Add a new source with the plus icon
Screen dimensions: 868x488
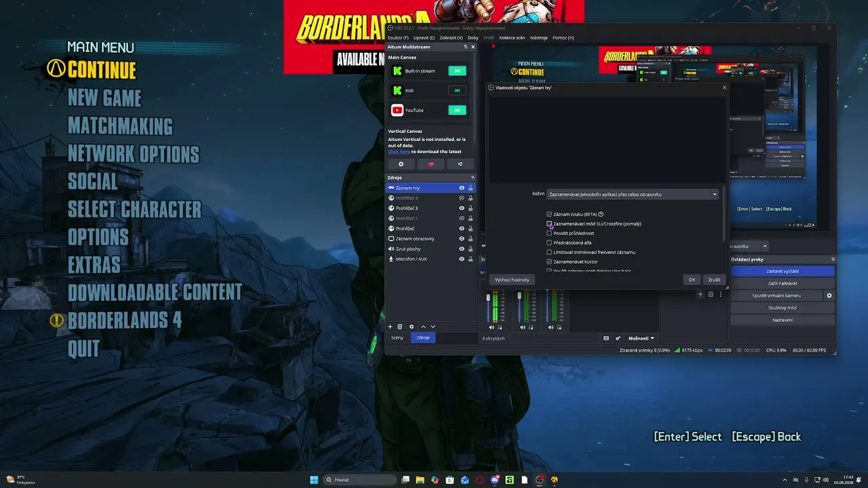coord(390,327)
